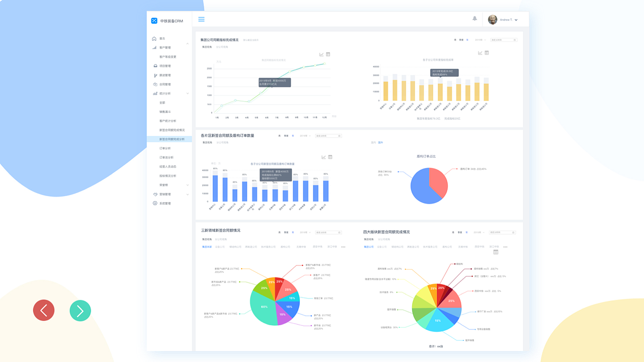Click the 项目管理 sidebar icon
644x362 pixels.
155,65
